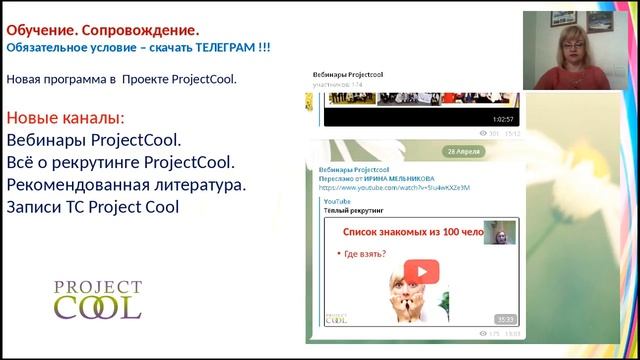Image resolution: width=640 pixels, height=360 pixels.
Task: Click the Вебинары ProjectCool. list line on slide
Action: (94, 140)
